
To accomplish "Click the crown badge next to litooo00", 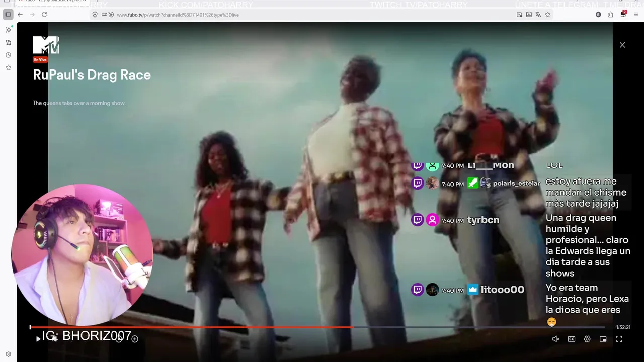I will pos(473,289).
